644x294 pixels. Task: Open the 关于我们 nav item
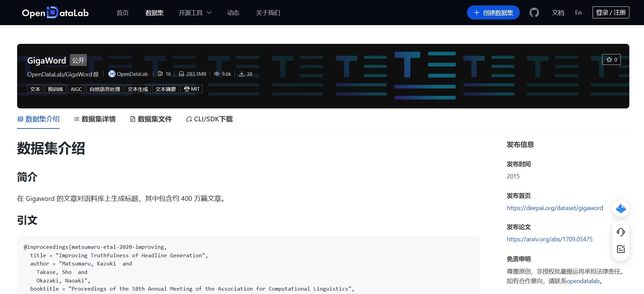268,13
